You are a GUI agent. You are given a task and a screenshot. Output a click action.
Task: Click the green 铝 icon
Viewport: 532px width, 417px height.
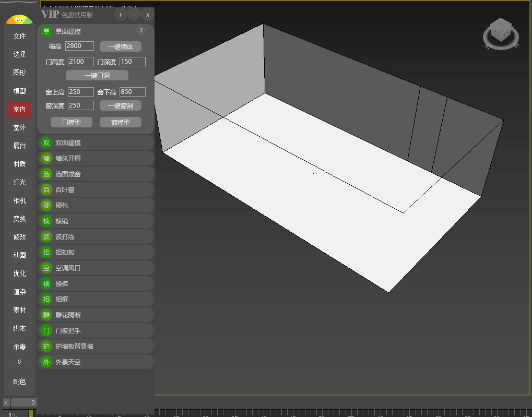point(46,252)
